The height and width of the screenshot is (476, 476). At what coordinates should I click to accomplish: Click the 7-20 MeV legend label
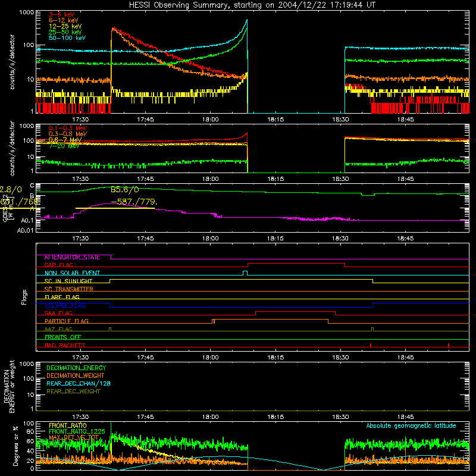tap(64, 146)
